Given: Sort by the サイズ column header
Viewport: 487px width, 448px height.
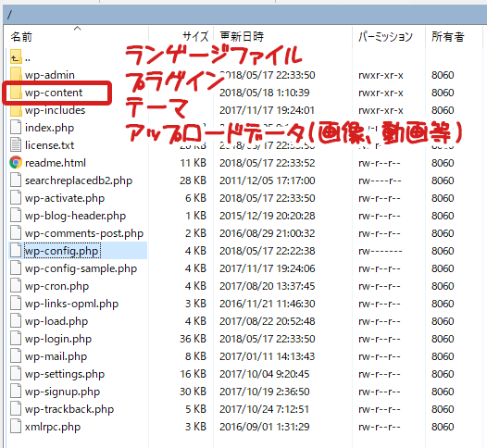Looking at the screenshot, I should pos(195,37).
